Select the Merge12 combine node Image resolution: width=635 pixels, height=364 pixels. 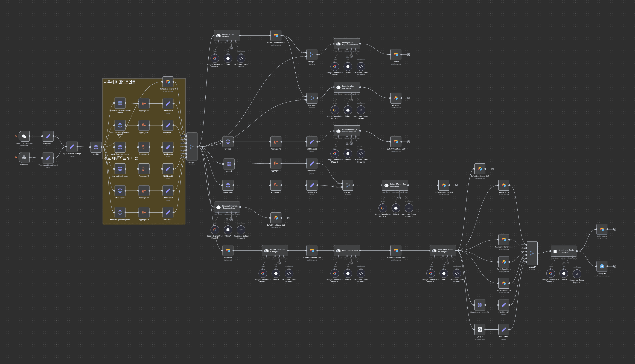192,147
